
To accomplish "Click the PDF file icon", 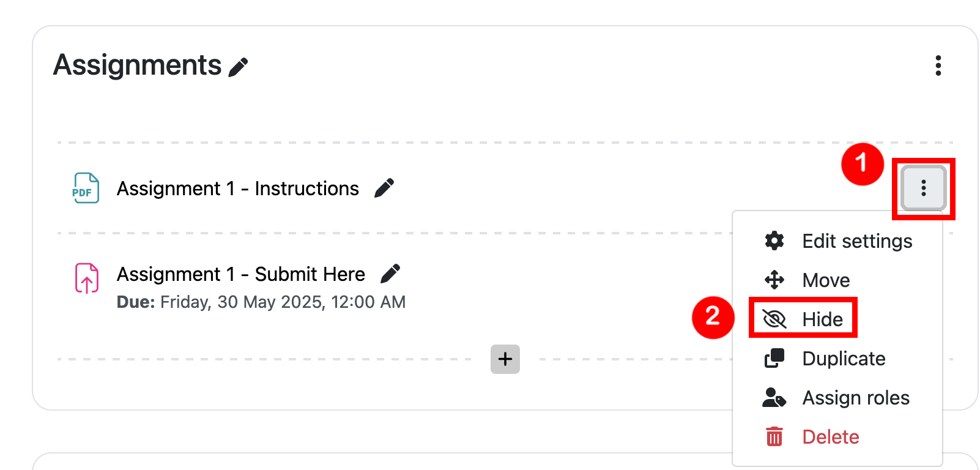I will [x=86, y=188].
